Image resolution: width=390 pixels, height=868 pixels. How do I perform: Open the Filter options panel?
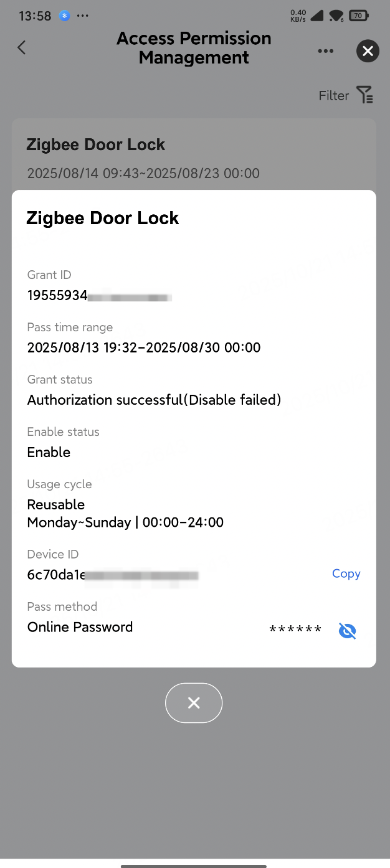(334, 95)
